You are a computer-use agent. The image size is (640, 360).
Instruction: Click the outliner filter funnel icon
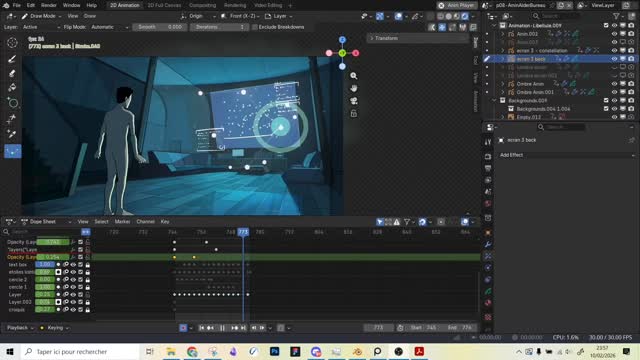(616, 16)
